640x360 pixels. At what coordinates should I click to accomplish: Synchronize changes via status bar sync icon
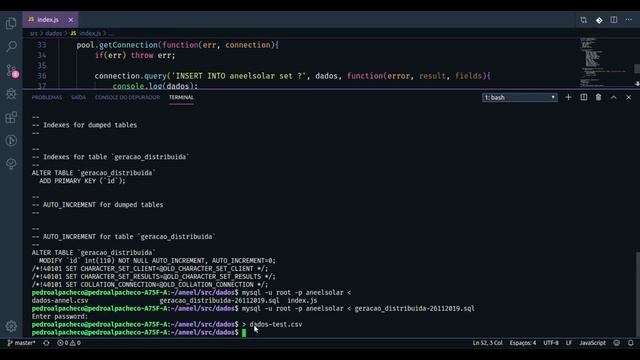tap(47, 343)
